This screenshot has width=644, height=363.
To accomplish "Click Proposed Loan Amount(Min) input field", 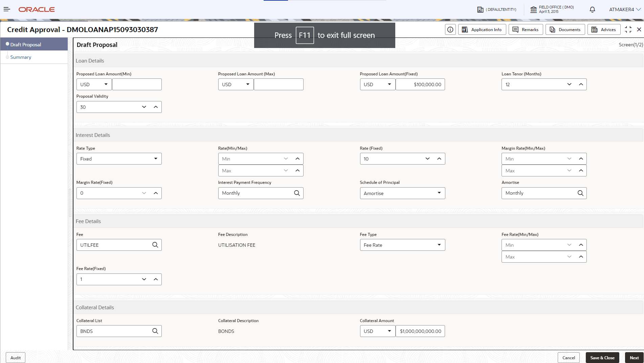I will [x=137, y=84].
